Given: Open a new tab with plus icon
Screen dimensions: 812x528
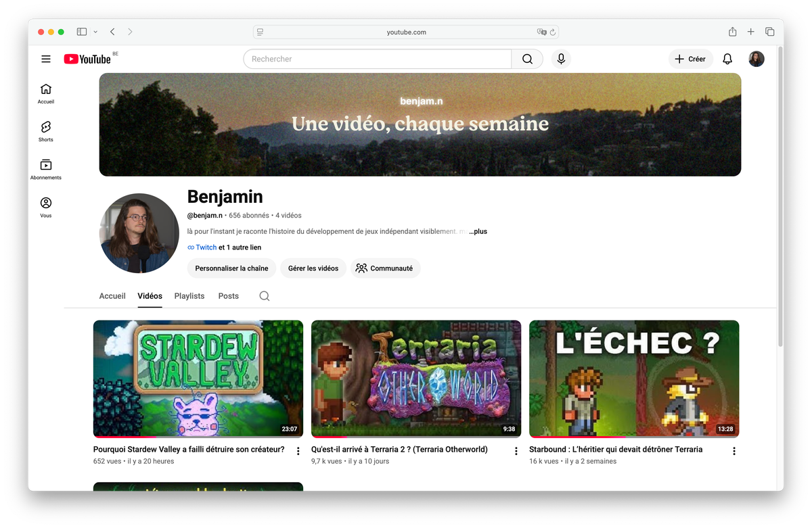Looking at the screenshot, I should coord(751,32).
